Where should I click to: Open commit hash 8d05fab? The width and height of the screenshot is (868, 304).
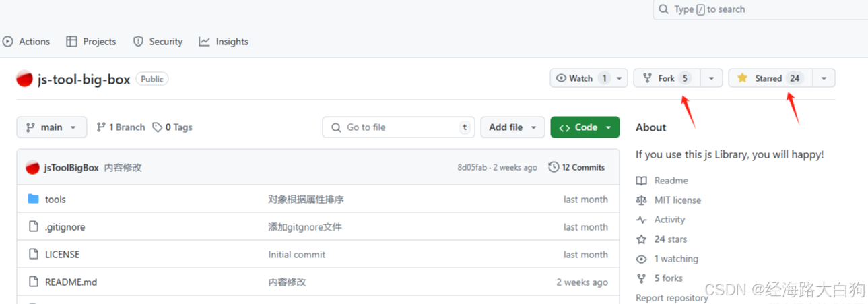coord(472,167)
